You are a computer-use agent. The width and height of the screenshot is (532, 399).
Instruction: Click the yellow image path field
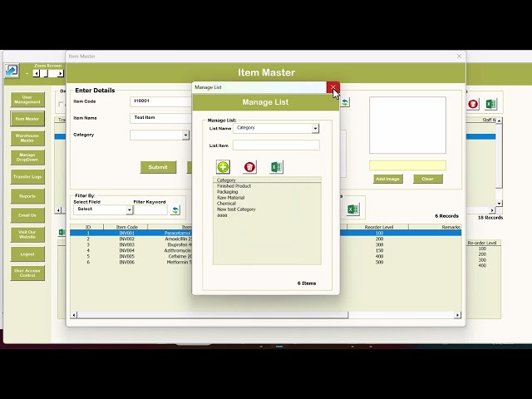click(x=407, y=165)
